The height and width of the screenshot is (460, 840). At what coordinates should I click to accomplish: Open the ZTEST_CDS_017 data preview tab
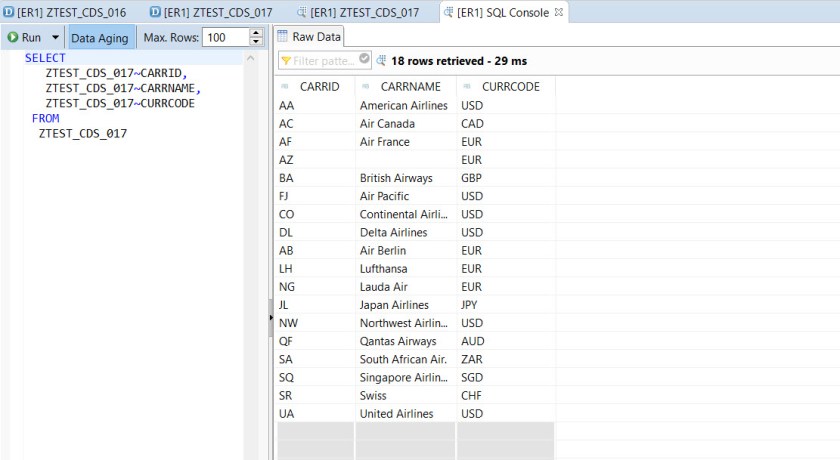358,12
